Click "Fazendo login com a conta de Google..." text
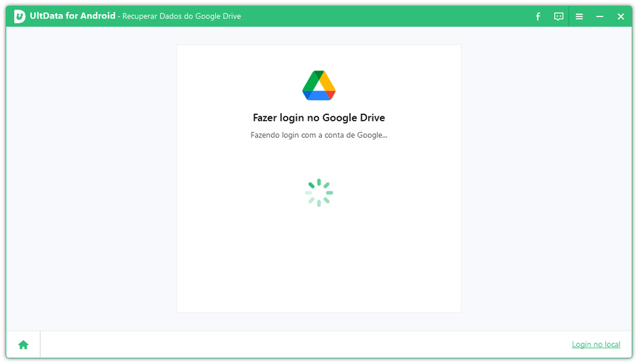The width and height of the screenshot is (638, 364). (319, 135)
